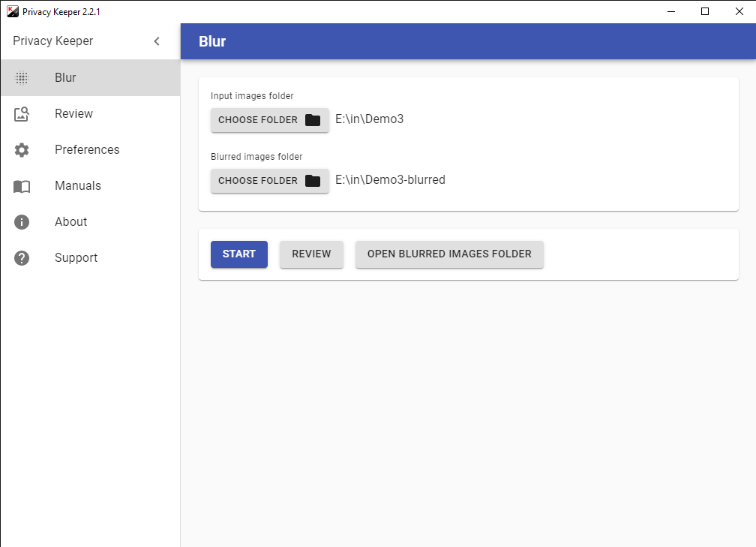Choose folder for input images
Screen dimensions: 756x547
coord(270,120)
